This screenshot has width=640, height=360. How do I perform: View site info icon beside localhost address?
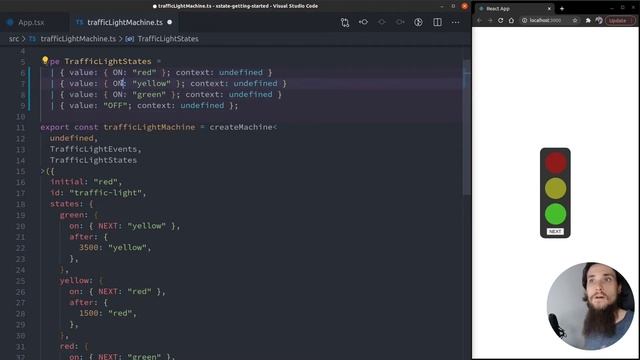(524, 20)
